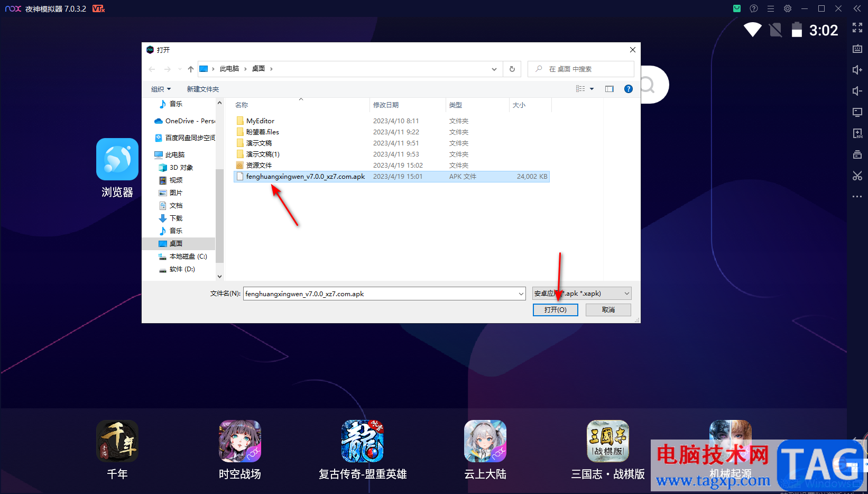Image resolution: width=868 pixels, height=494 pixels.
Task: Select 下载 in navigation tree
Action: tap(171, 218)
